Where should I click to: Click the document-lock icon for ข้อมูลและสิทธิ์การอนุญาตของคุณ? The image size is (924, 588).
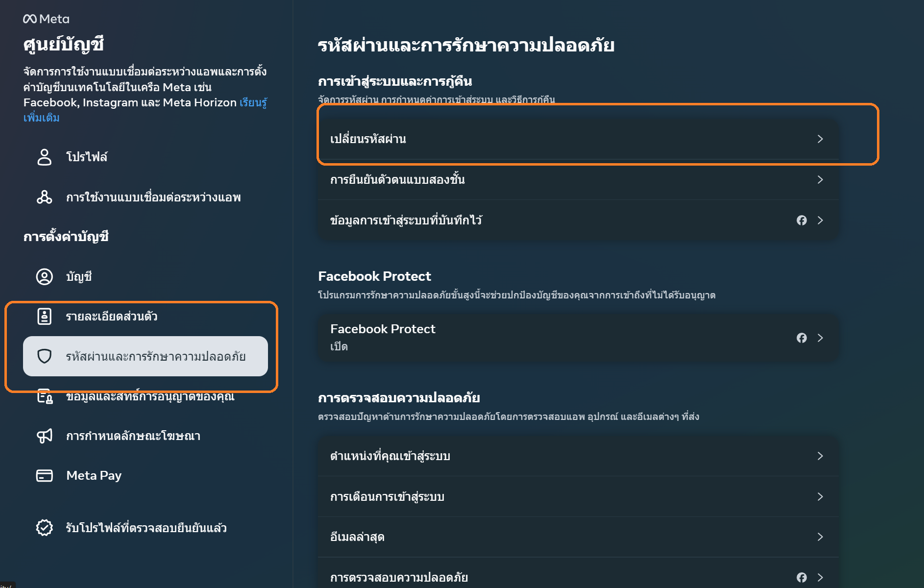click(45, 396)
